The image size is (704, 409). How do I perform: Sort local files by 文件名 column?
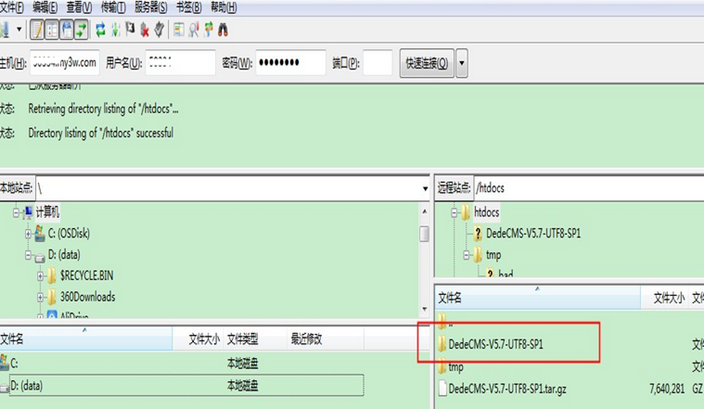(x=86, y=339)
